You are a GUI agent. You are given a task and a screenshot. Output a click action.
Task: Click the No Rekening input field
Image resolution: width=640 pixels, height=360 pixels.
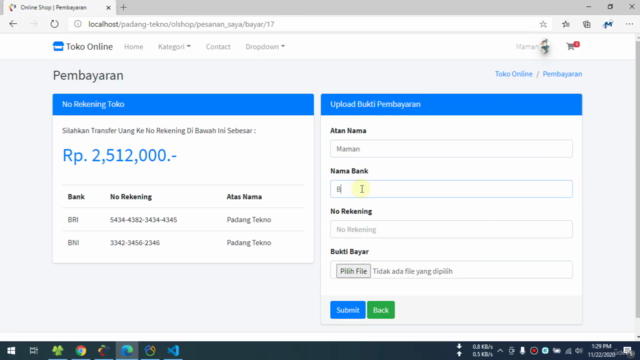(x=451, y=229)
